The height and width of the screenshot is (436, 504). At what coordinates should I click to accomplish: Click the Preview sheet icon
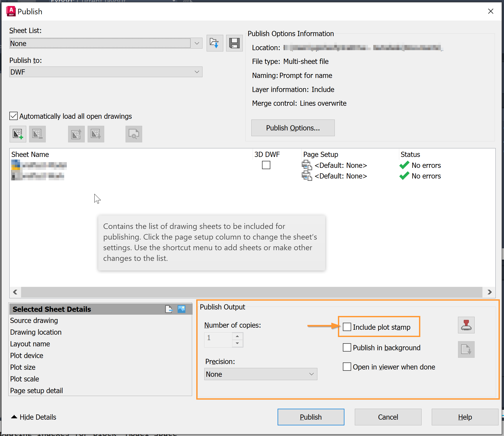pyautogui.click(x=134, y=134)
